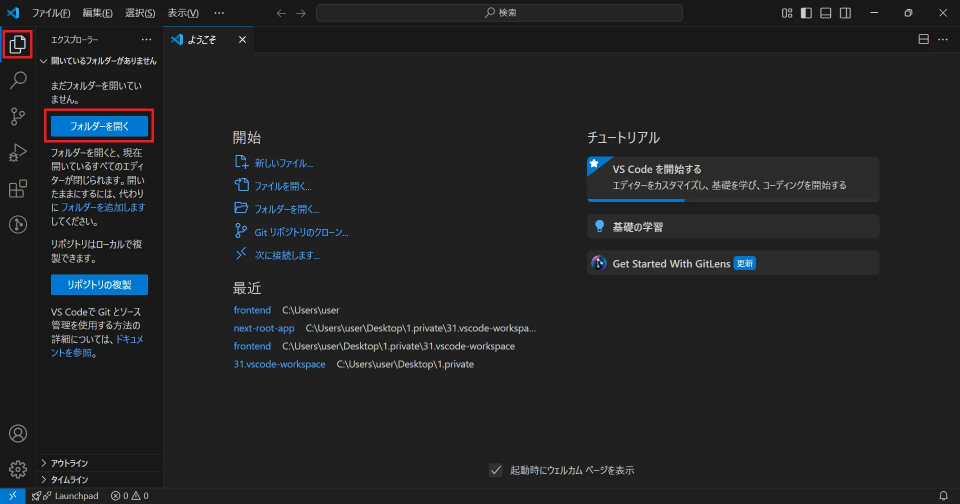Open the Source Control view

[x=18, y=116]
